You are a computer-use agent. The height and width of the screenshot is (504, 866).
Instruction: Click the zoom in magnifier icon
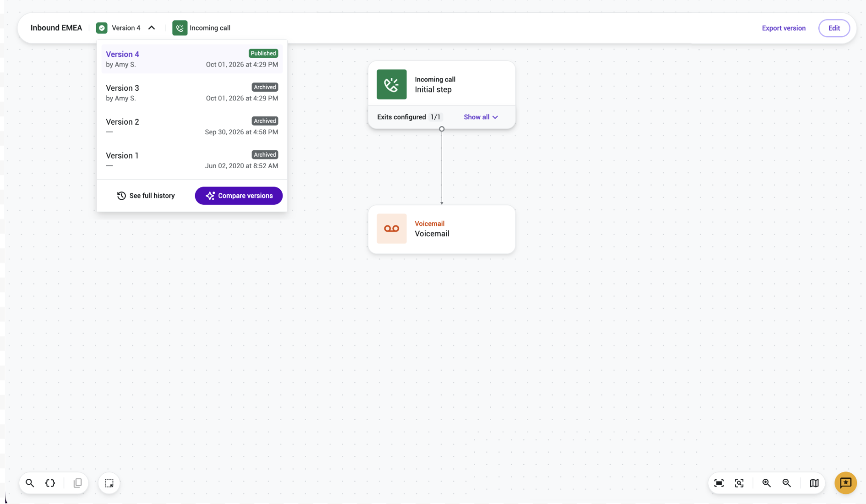pyautogui.click(x=767, y=483)
